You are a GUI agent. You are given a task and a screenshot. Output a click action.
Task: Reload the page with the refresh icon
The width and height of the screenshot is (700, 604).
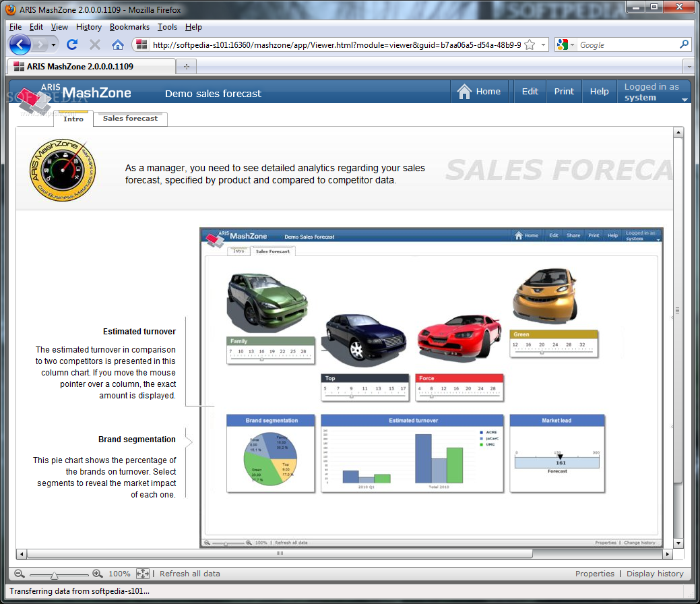[72, 44]
